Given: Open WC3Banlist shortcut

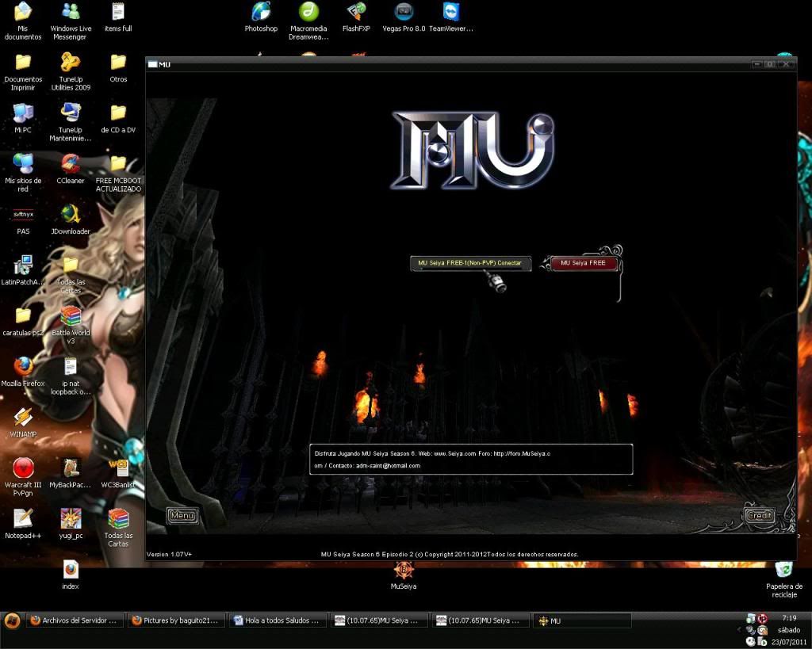Looking at the screenshot, I should tap(118, 474).
